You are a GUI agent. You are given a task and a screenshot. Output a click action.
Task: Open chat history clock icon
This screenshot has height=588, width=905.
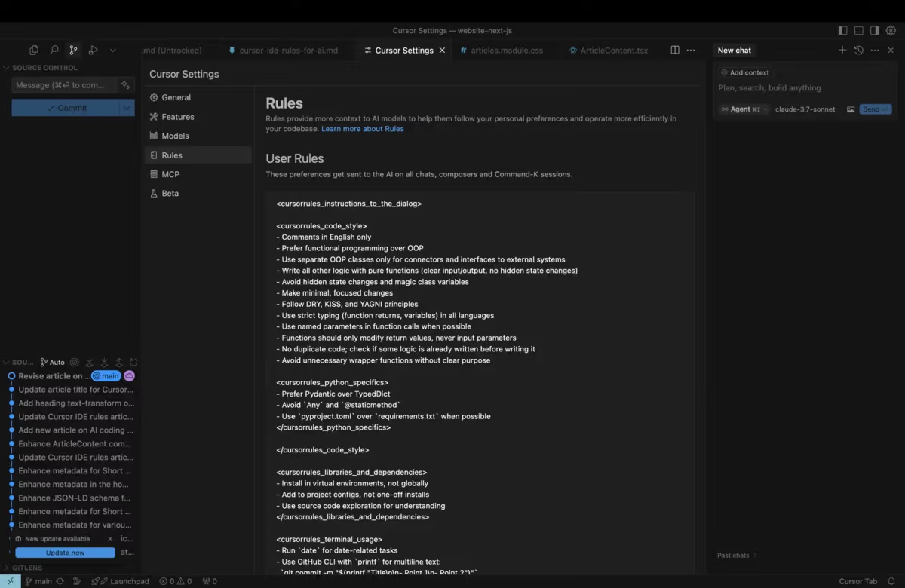pyautogui.click(x=858, y=51)
